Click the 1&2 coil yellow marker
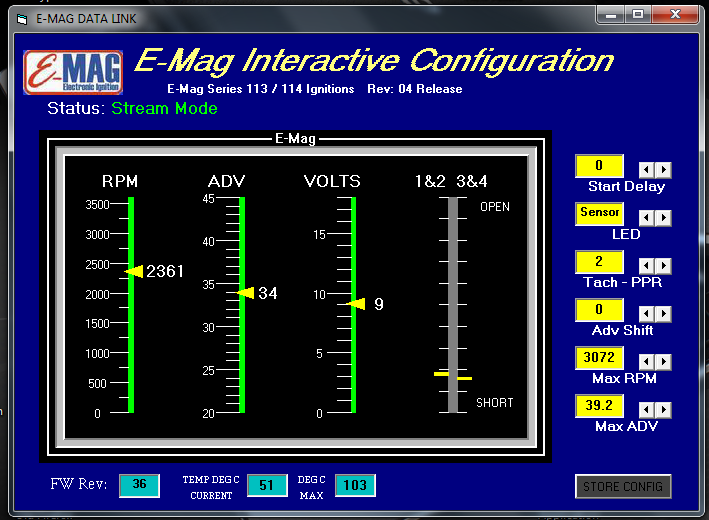709x520 pixels. (442, 374)
